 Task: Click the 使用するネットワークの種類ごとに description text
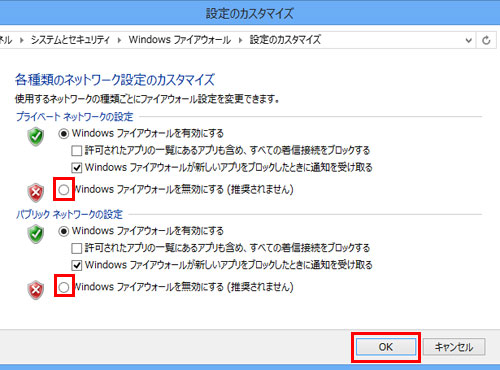tap(147, 99)
